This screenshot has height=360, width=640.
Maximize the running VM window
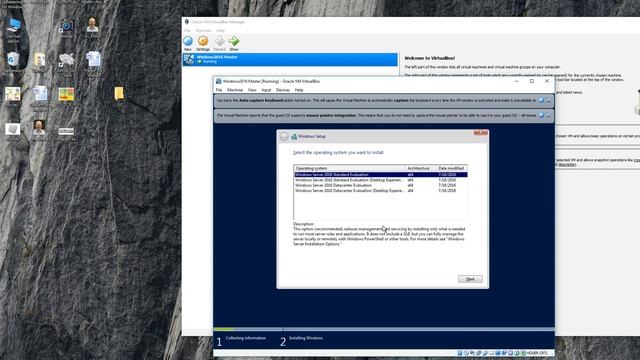[x=531, y=81]
